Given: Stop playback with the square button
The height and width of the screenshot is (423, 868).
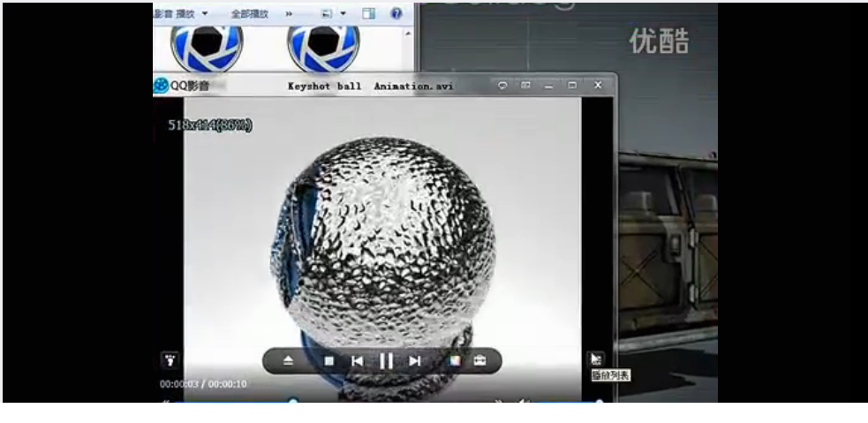Looking at the screenshot, I should 328,361.
